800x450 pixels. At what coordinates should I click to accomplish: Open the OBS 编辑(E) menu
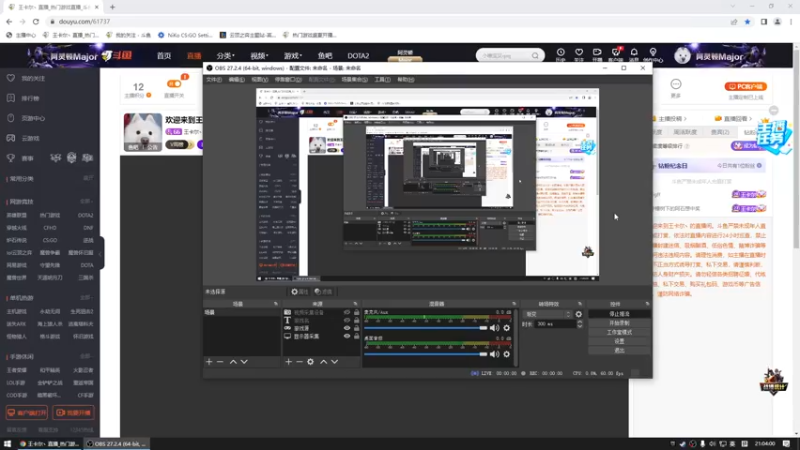[236, 80]
